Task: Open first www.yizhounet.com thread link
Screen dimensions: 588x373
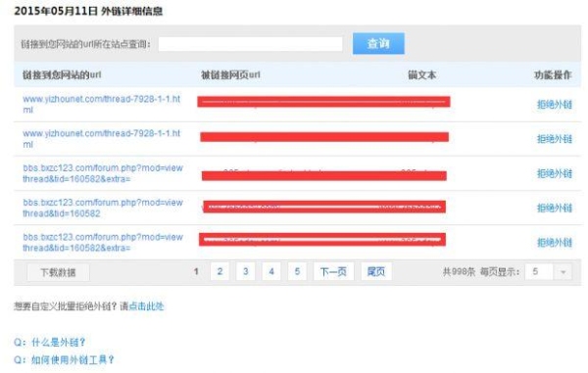Action: pos(101,105)
